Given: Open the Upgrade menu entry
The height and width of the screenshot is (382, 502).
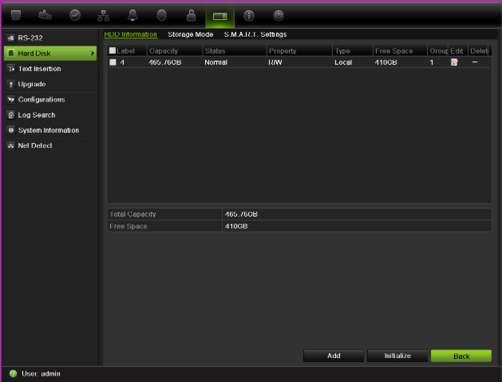Looking at the screenshot, I should click(x=50, y=84).
